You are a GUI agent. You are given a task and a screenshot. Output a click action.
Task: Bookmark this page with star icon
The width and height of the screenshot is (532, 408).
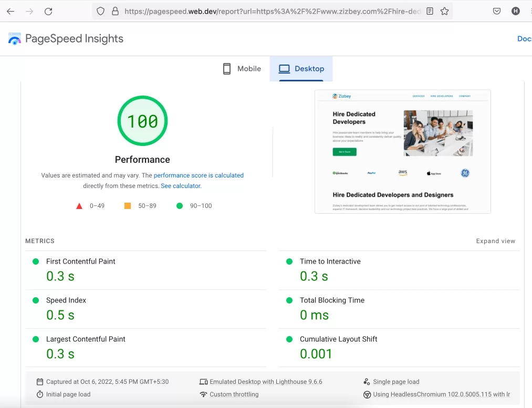(x=444, y=11)
